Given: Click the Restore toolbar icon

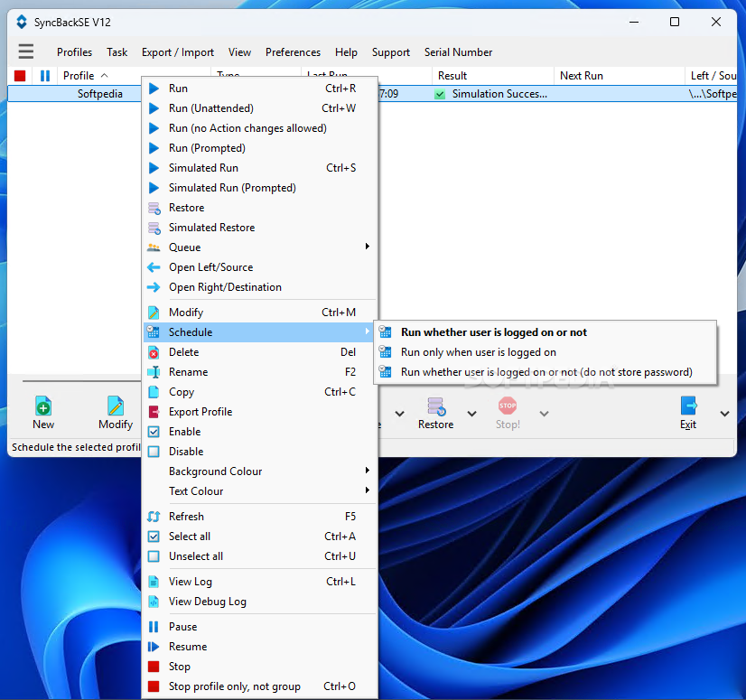Looking at the screenshot, I should [435, 413].
